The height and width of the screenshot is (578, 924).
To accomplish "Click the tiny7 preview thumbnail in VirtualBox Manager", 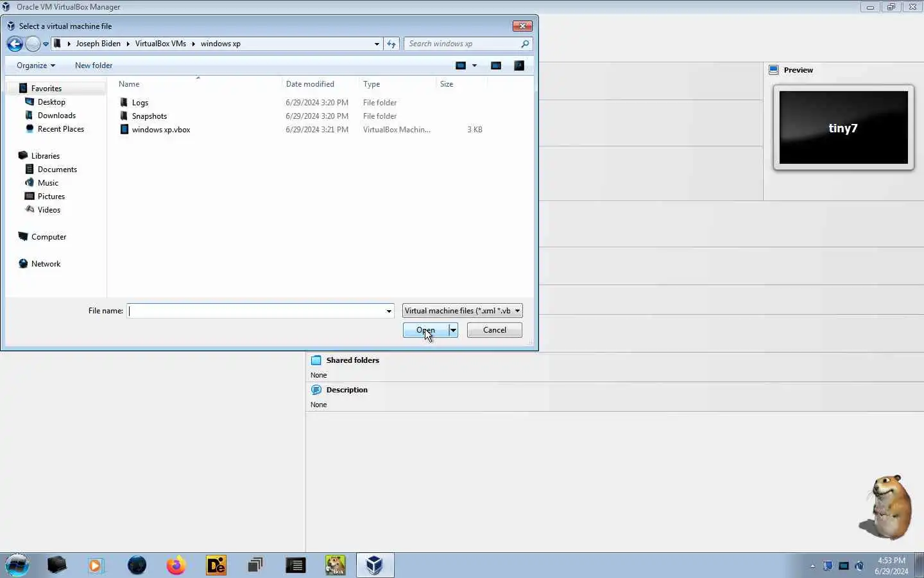I will [843, 128].
